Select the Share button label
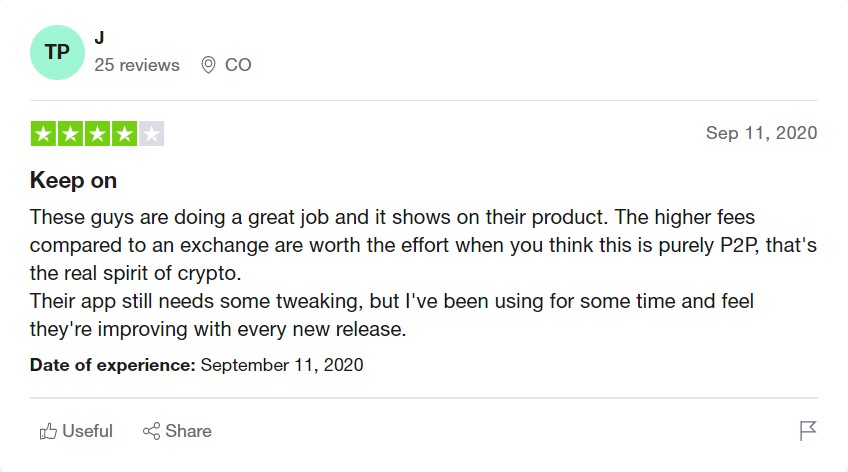848x472 pixels. [188, 431]
